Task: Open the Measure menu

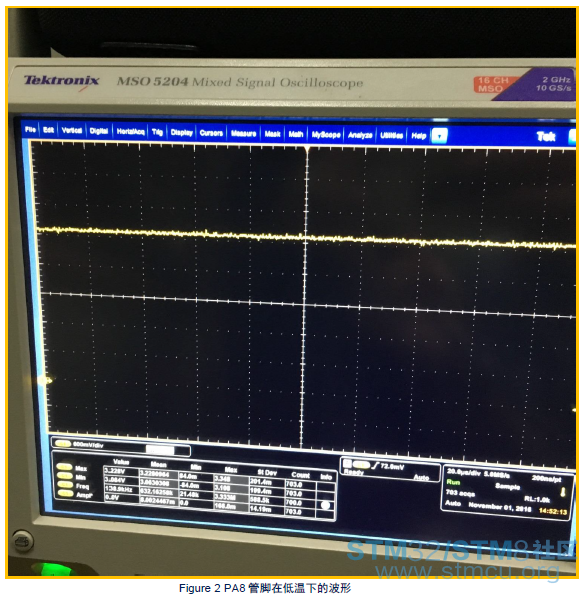Action: click(x=243, y=133)
